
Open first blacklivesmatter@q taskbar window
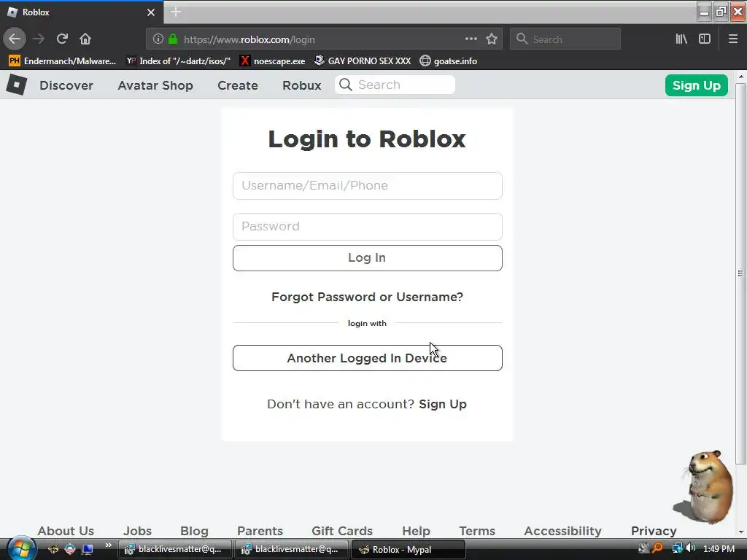(175, 550)
